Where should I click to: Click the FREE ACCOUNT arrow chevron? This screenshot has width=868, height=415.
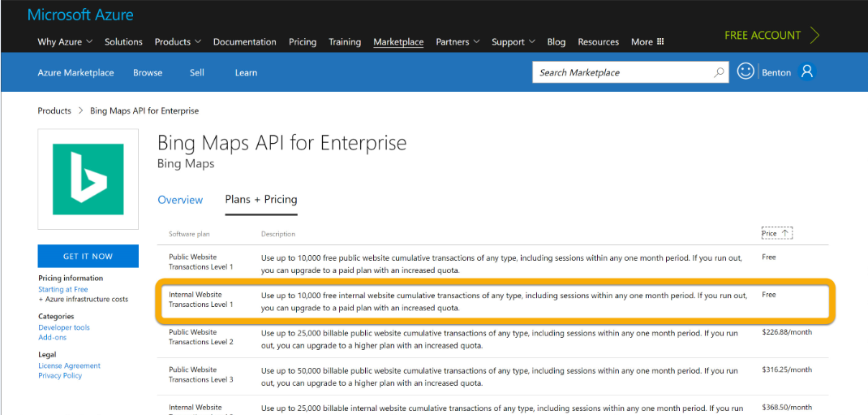click(814, 35)
